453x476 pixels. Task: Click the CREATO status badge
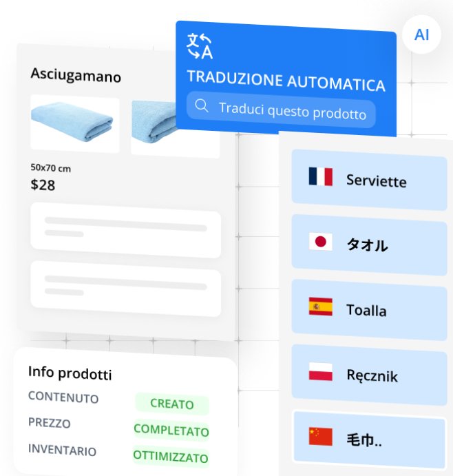click(172, 404)
